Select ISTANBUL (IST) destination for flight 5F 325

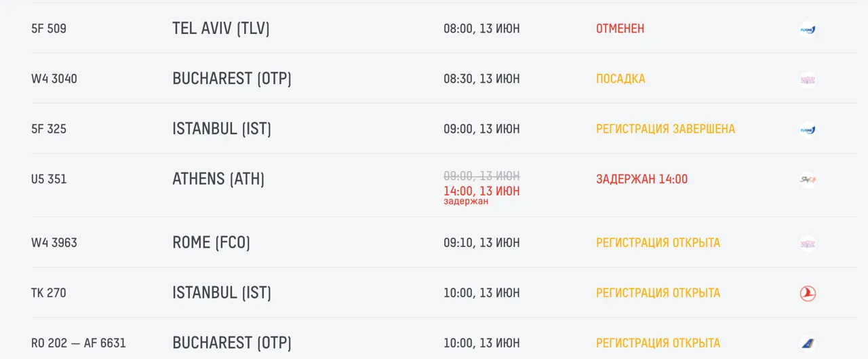pyautogui.click(x=222, y=129)
